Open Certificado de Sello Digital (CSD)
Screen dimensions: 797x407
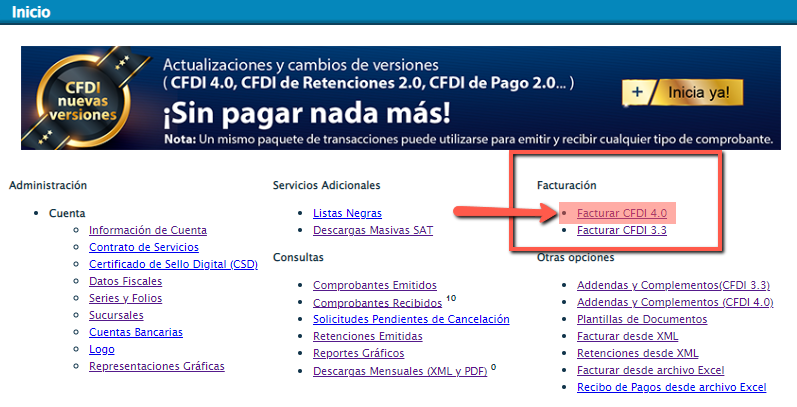click(x=173, y=264)
